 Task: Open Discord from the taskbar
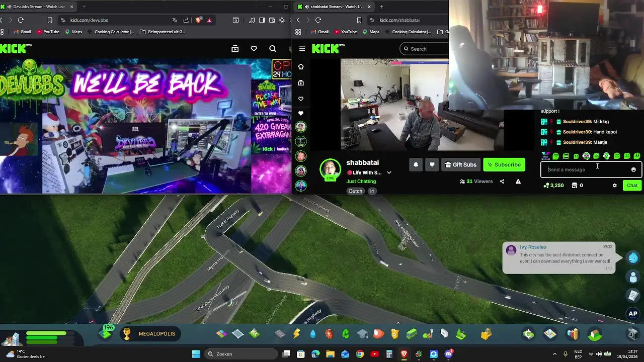(x=448, y=354)
